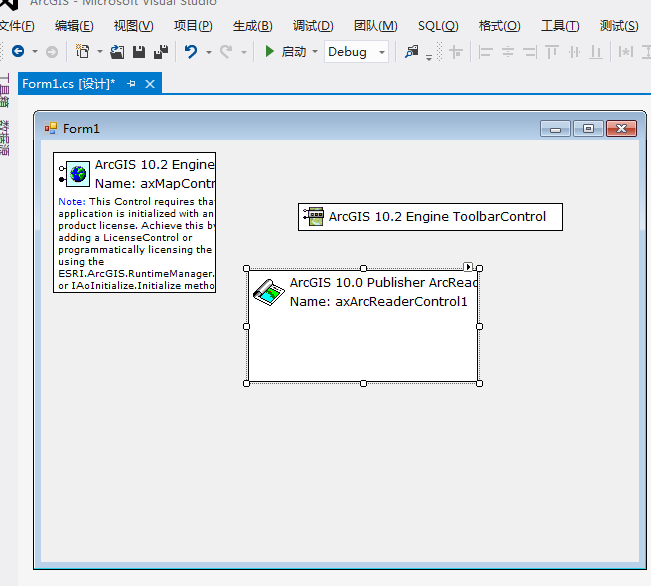Open the 测试(S) menu
Viewport: 651px width, 586px height.
[x=619, y=26]
